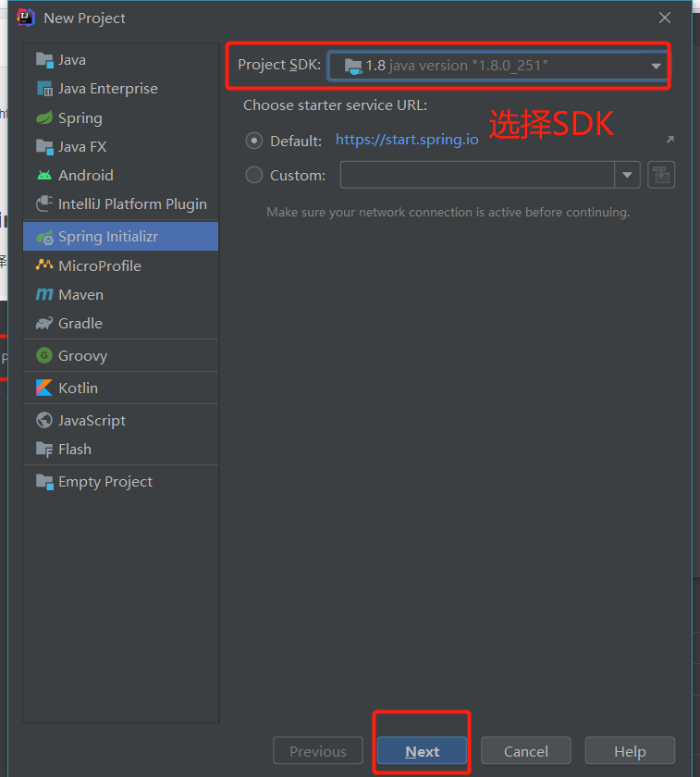Click the Java FX folder icon
Viewport: 700px width, 777px height.
44,147
